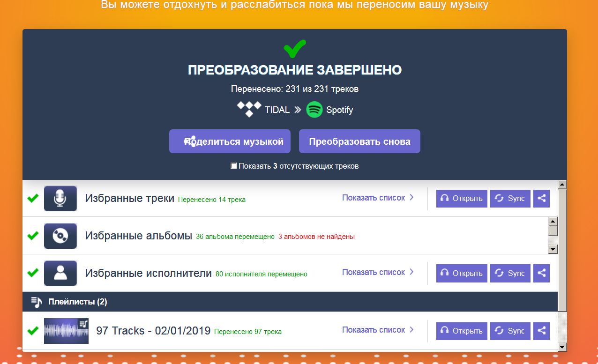Click the TIDAL logo icon

pyautogui.click(x=249, y=109)
